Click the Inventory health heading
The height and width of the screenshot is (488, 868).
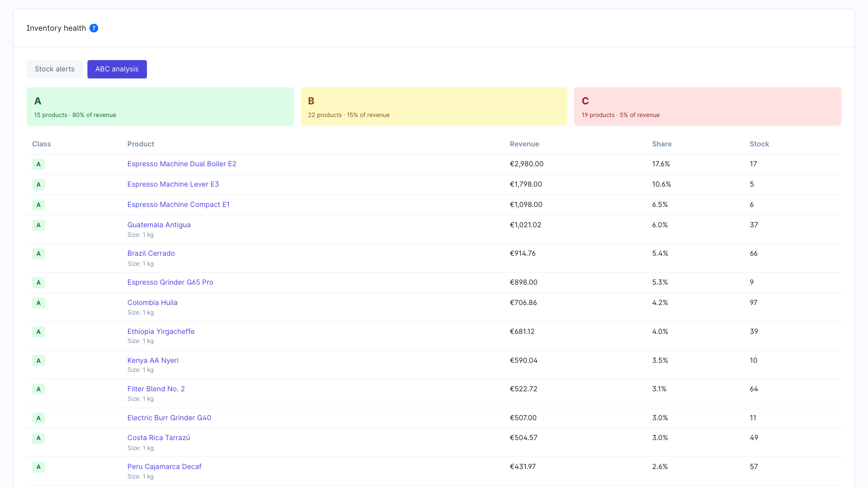56,28
